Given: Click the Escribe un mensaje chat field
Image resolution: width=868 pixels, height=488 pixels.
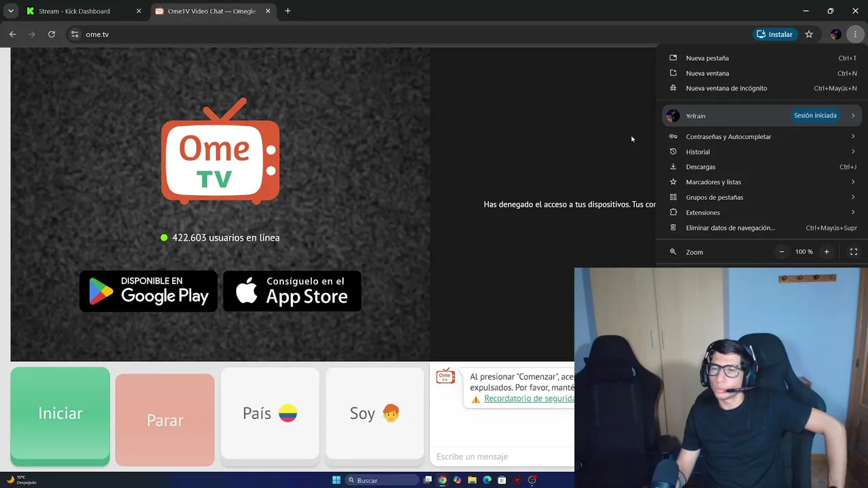Looking at the screenshot, I should [502, 457].
